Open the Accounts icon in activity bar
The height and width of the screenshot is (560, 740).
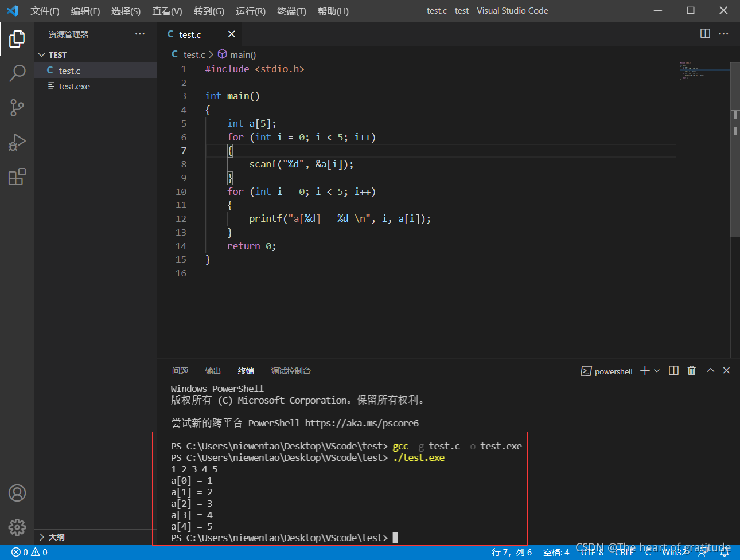pyautogui.click(x=17, y=493)
